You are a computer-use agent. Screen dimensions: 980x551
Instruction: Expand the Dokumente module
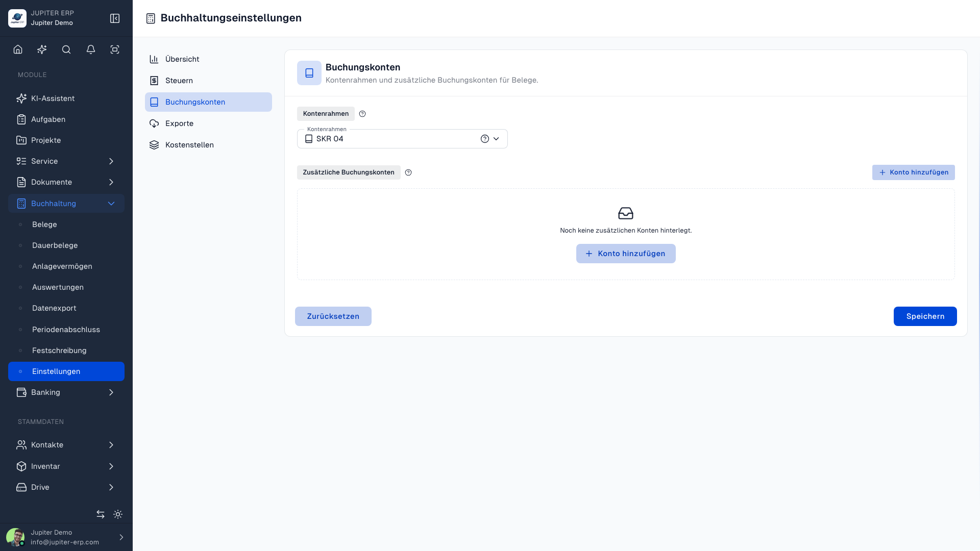pos(66,182)
